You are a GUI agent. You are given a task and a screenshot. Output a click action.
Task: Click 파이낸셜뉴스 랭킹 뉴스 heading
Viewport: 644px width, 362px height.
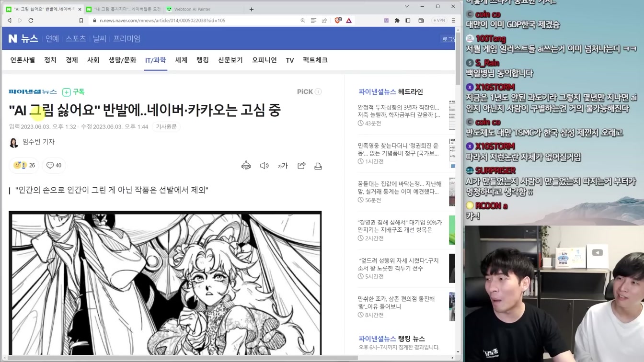[391, 339]
